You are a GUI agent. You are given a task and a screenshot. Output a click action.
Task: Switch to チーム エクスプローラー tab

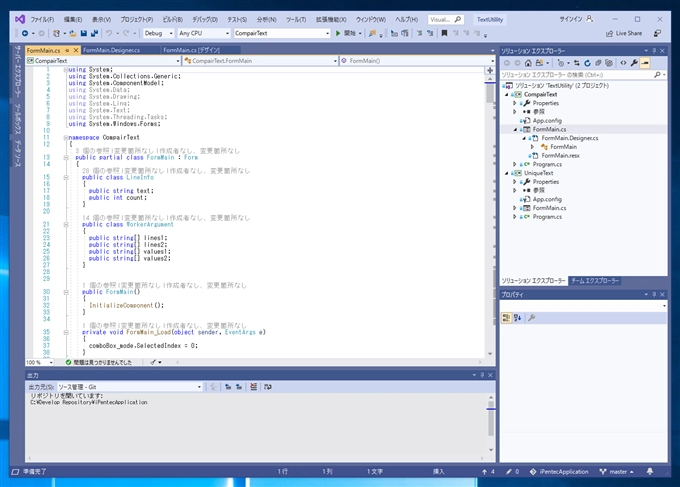pyautogui.click(x=595, y=281)
